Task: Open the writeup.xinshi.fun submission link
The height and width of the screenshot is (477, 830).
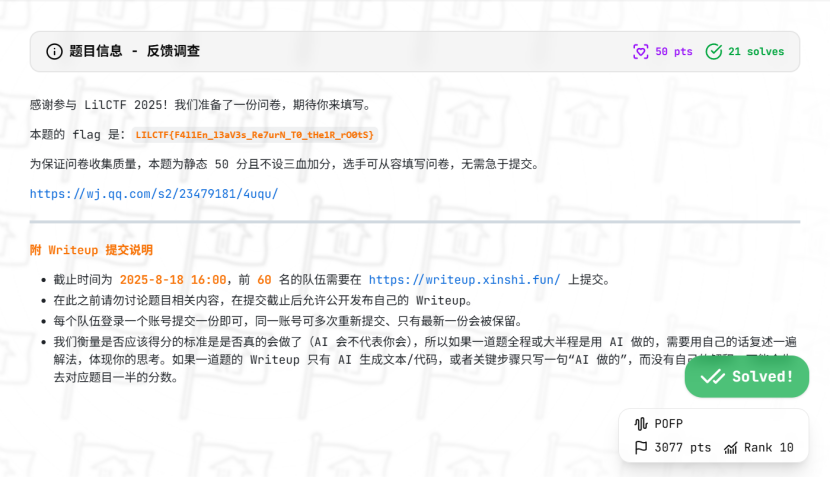Action: pos(464,280)
